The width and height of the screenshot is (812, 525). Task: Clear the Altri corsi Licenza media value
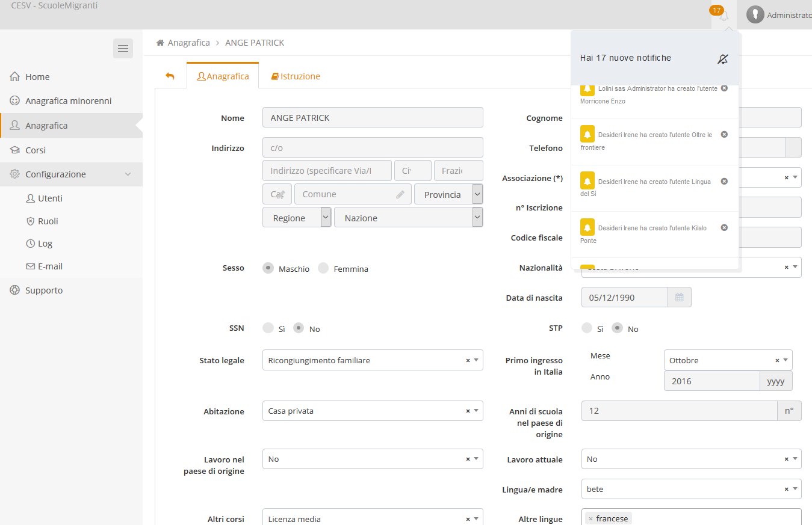click(468, 519)
